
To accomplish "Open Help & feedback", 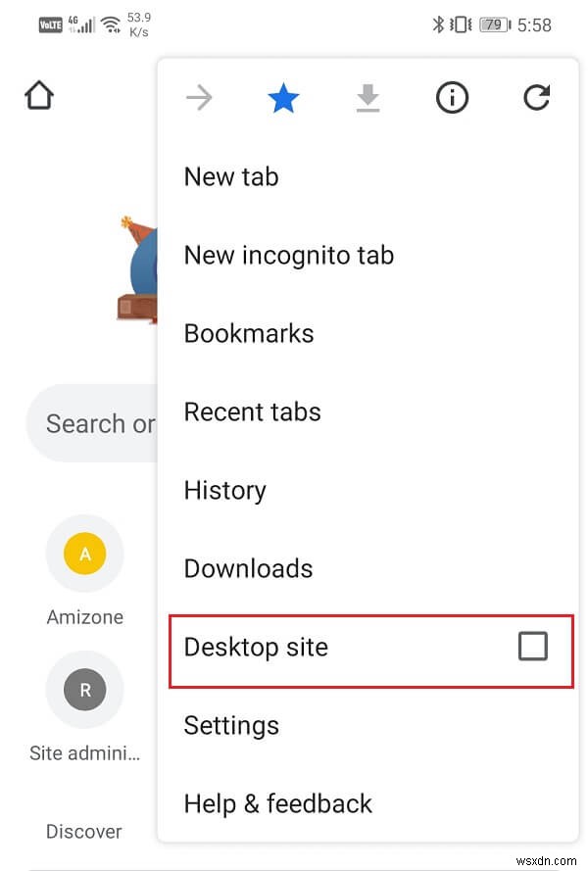I will point(277,803).
